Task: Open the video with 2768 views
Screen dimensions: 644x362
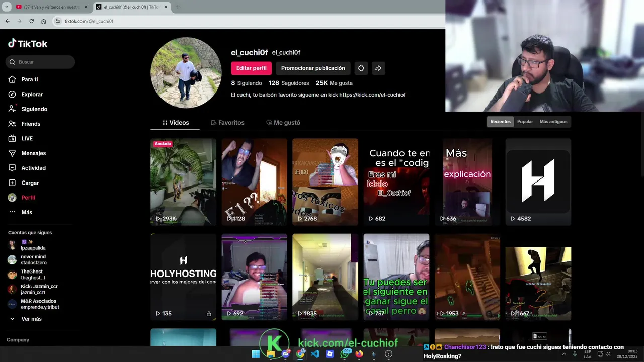Action: point(326,182)
